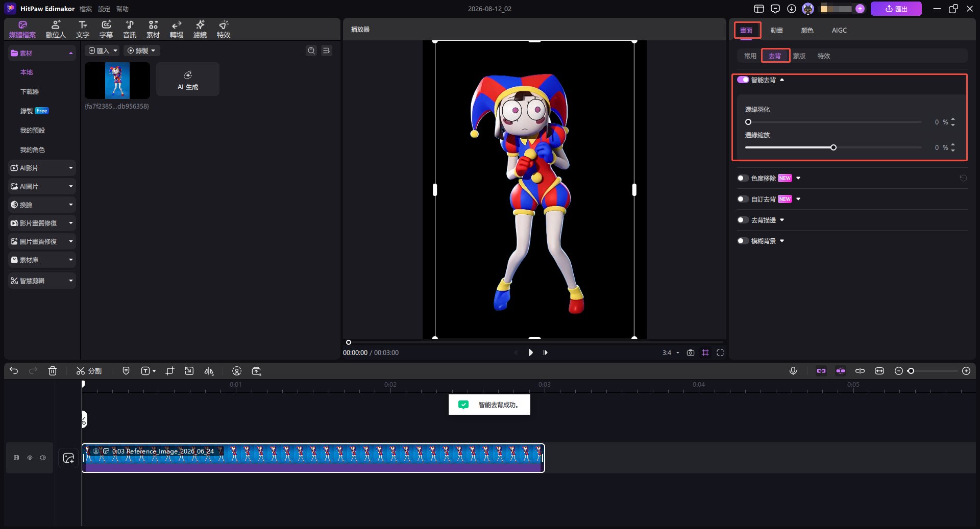Viewport: 980px width, 529px height.
Task: Mute the video track audio
Action: 43,458
